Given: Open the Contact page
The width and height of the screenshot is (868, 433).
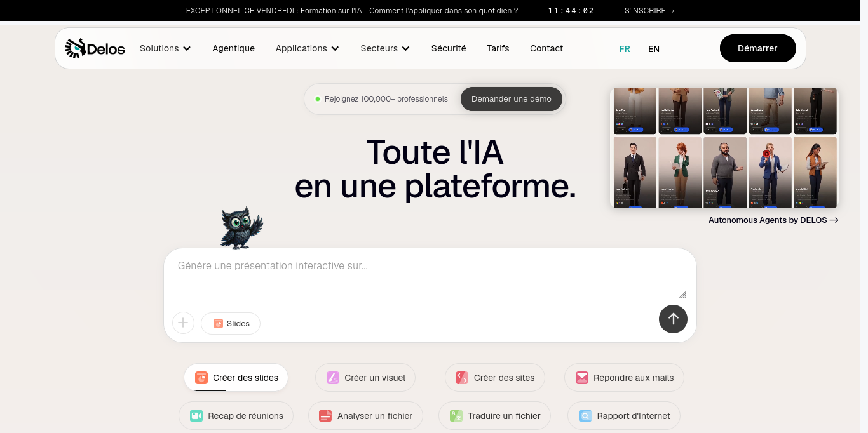Looking at the screenshot, I should coord(546,48).
